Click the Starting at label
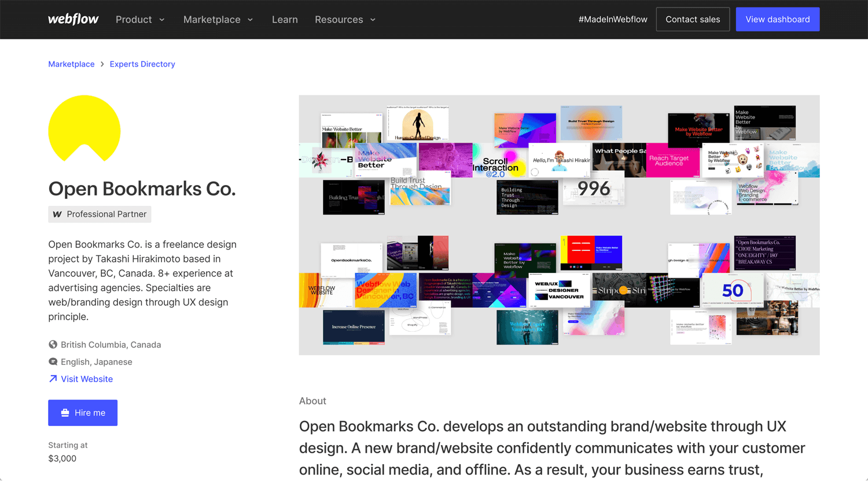 pyautogui.click(x=68, y=445)
